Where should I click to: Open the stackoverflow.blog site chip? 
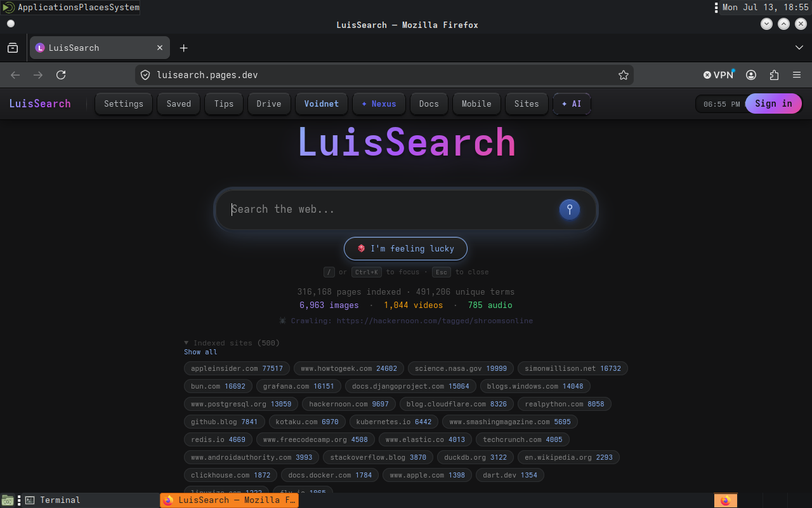coord(378,457)
